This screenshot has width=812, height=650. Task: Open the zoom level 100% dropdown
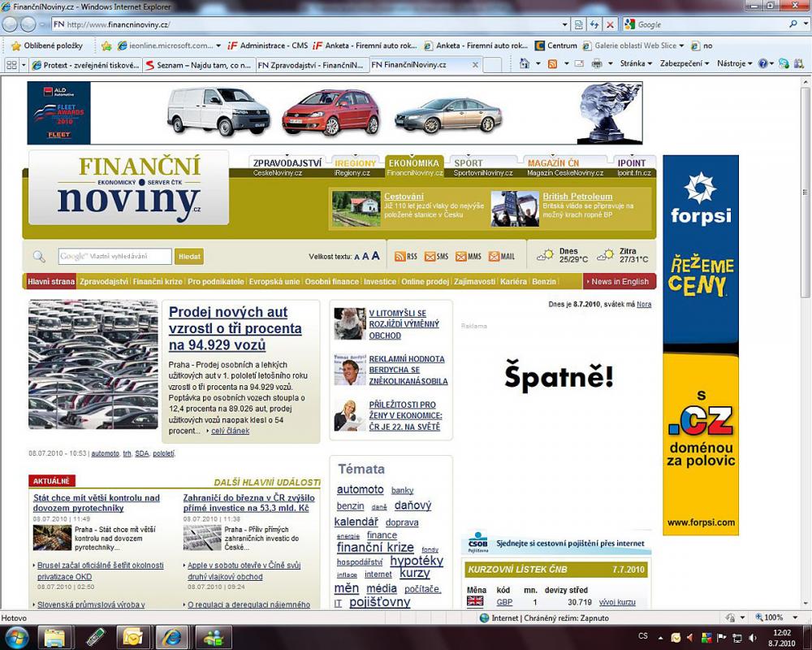795,617
